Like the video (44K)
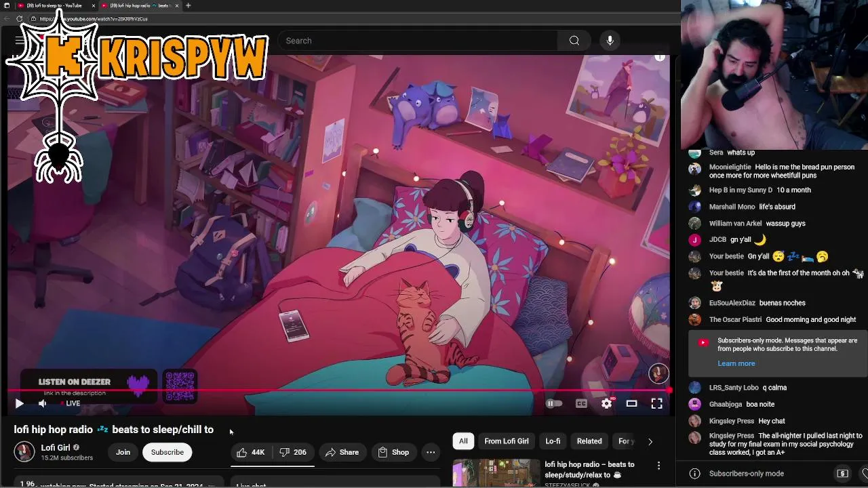868x488 pixels. (x=251, y=452)
